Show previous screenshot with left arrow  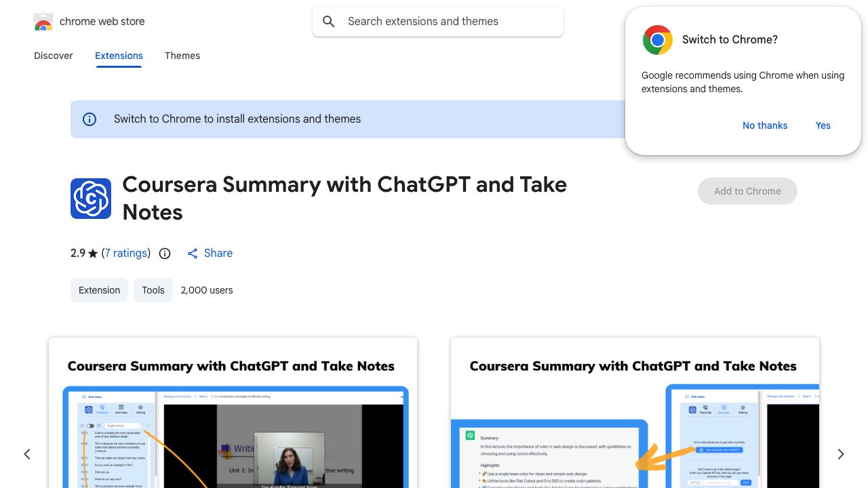(27, 454)
